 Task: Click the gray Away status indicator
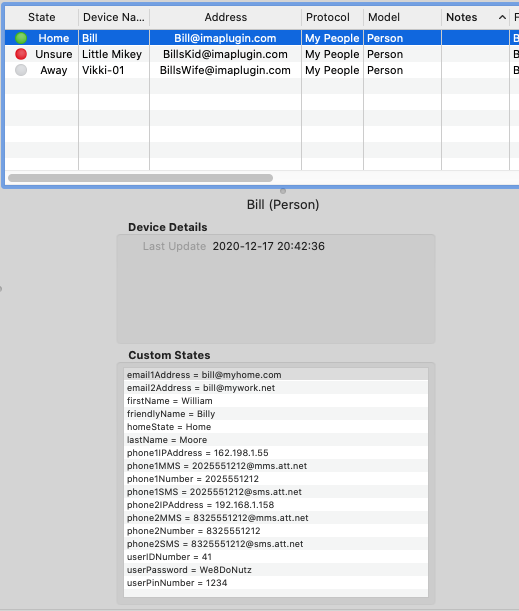[x=21, y=70]
